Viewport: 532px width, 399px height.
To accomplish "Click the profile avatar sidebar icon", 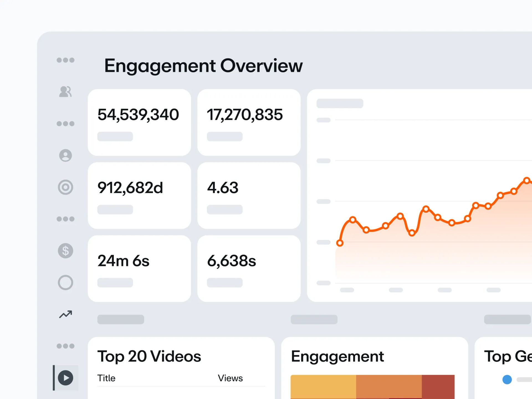I will [65, 155].
